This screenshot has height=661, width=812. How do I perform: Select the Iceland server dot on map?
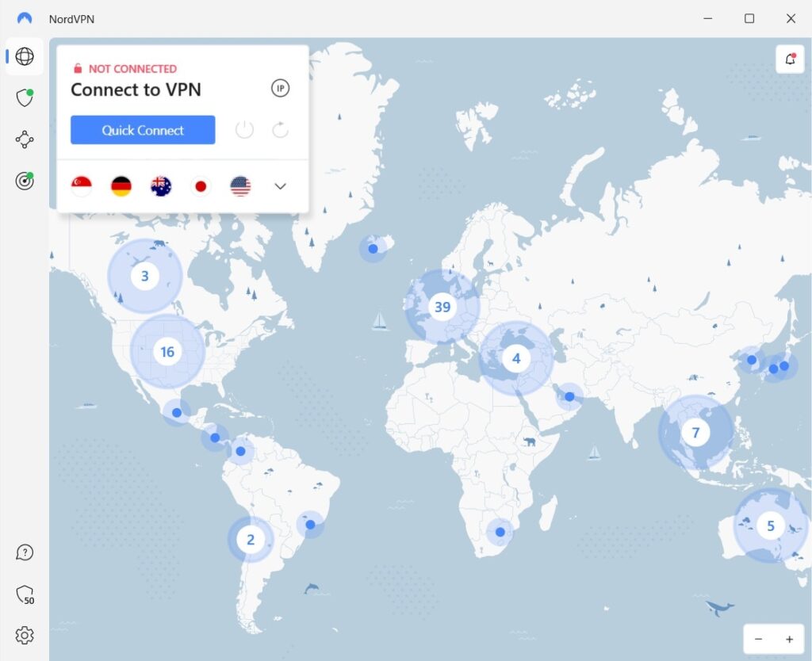[373, 249]
